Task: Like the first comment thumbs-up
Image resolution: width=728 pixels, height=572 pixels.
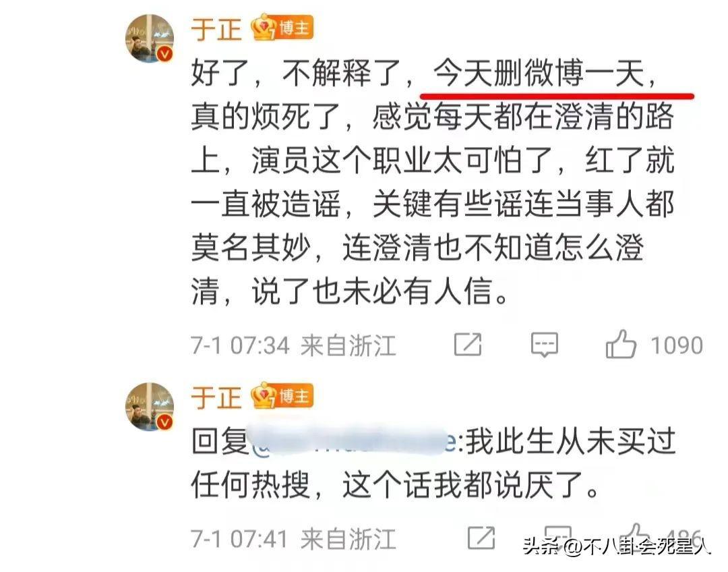Action: pos(621,344)
